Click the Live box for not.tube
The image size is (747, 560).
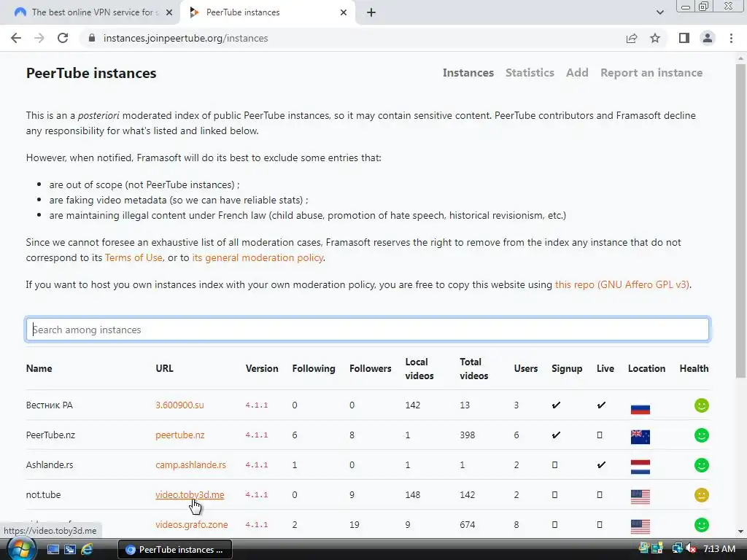[600, 495]
